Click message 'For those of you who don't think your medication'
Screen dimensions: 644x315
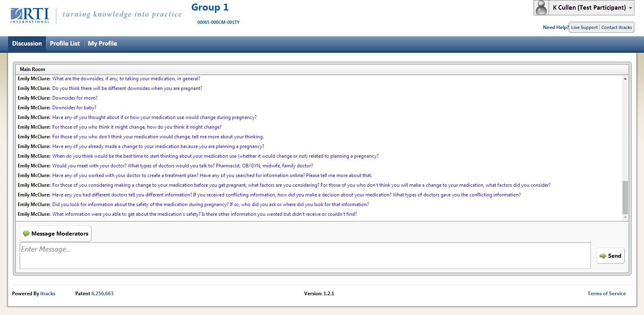click(x=158, y=137)
